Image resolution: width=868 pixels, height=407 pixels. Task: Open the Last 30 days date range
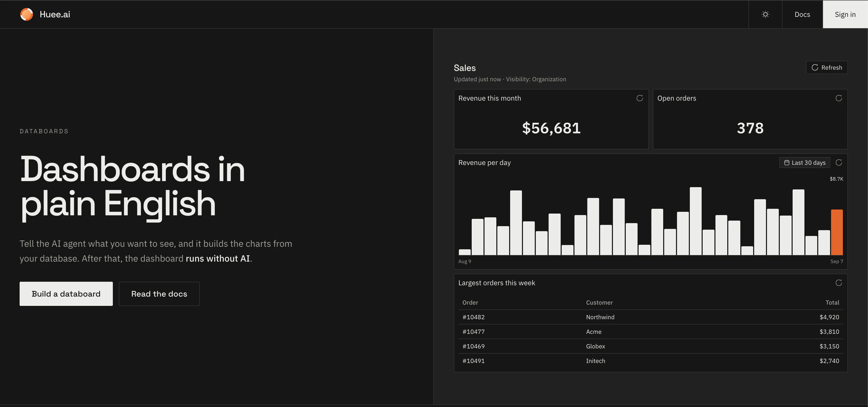coord(805,162)
